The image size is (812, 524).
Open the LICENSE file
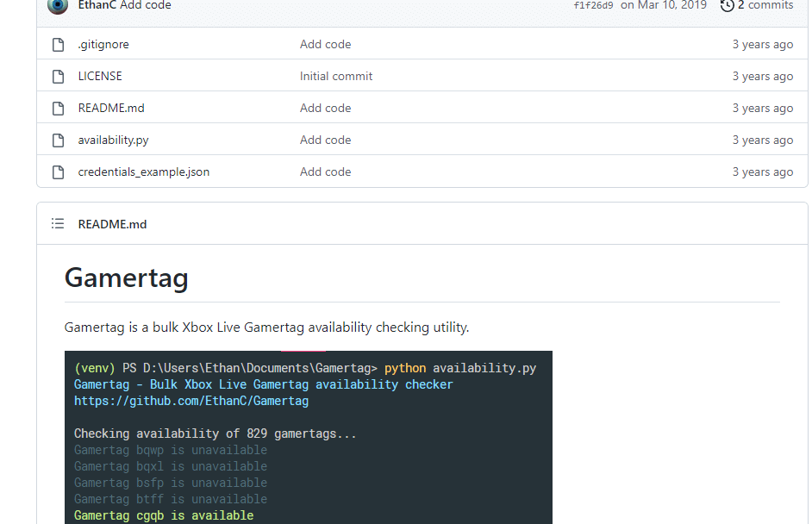[100, 76]
